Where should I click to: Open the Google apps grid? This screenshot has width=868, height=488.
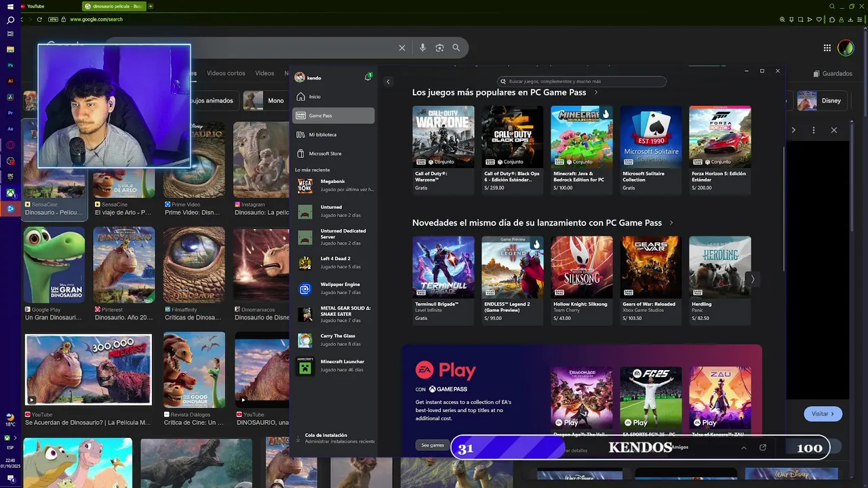(827, 47)
